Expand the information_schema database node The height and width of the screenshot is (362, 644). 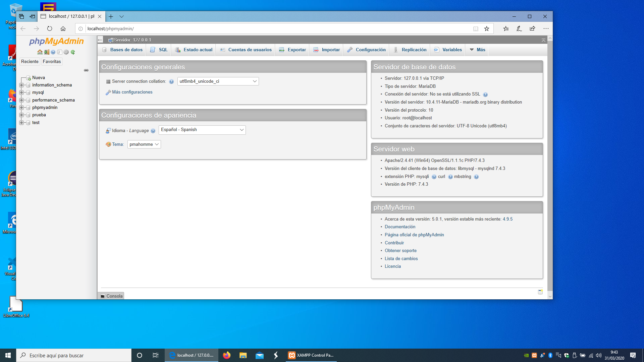pyautogui.click(x=21, y=85)
